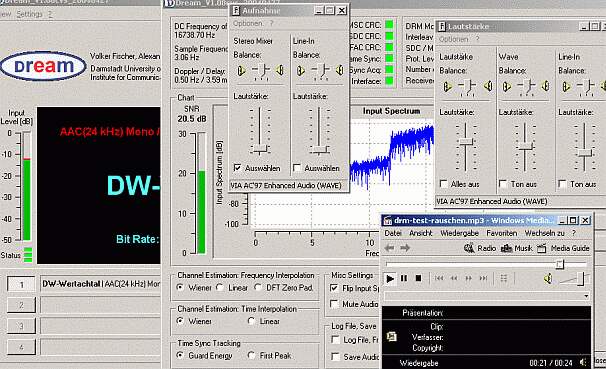Select Linear for frequency interpolation
This screenshot has width=606, height=369.
click(220, 287)
